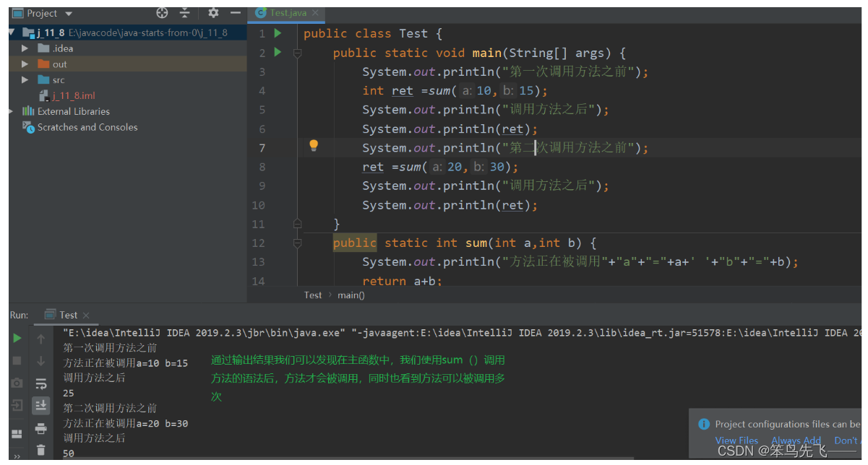Click run gutter arrow on line 1
868x465 pixels.
click(x=278, y=33)
